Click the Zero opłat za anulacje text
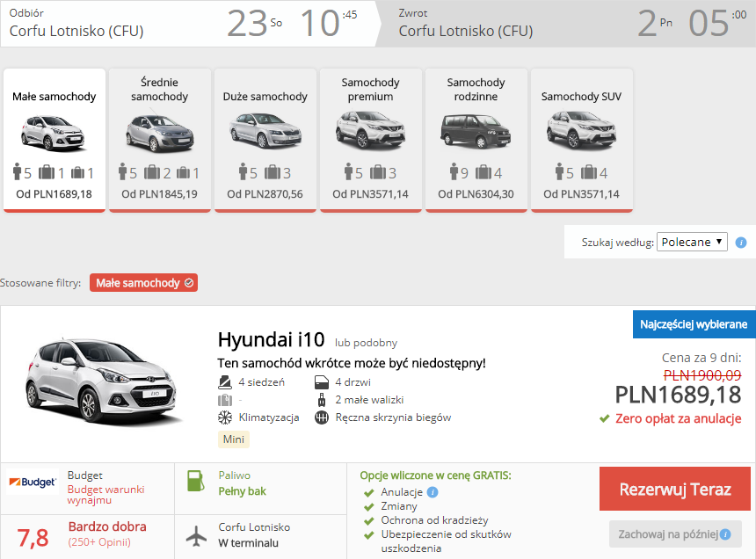 [x=679, y=418]
